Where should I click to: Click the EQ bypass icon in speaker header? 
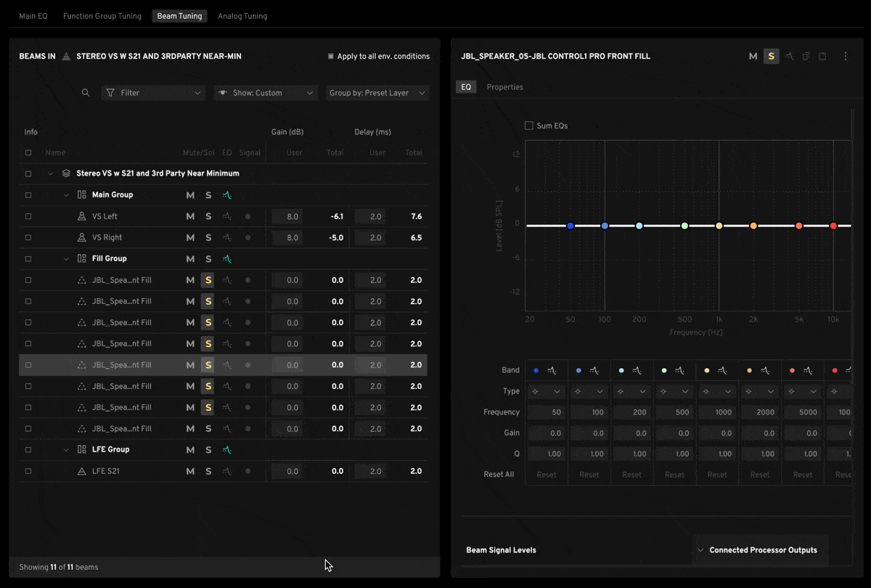[x=790, y=57]
